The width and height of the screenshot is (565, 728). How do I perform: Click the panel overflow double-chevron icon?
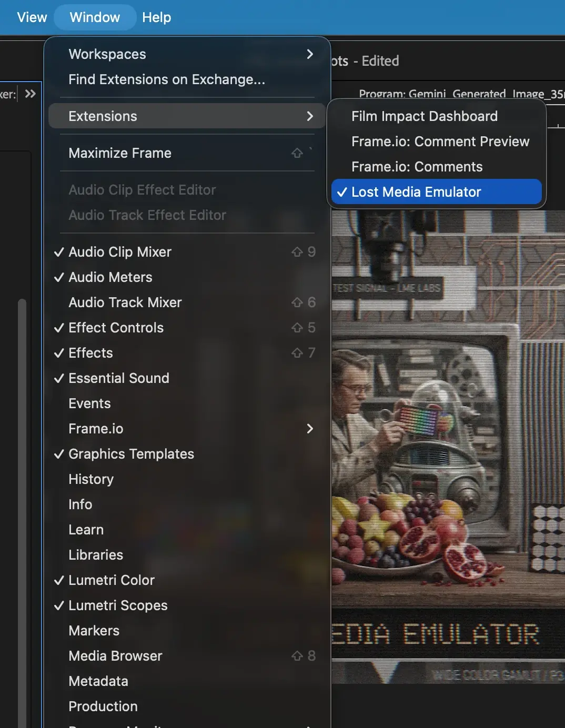pos(31,94)
